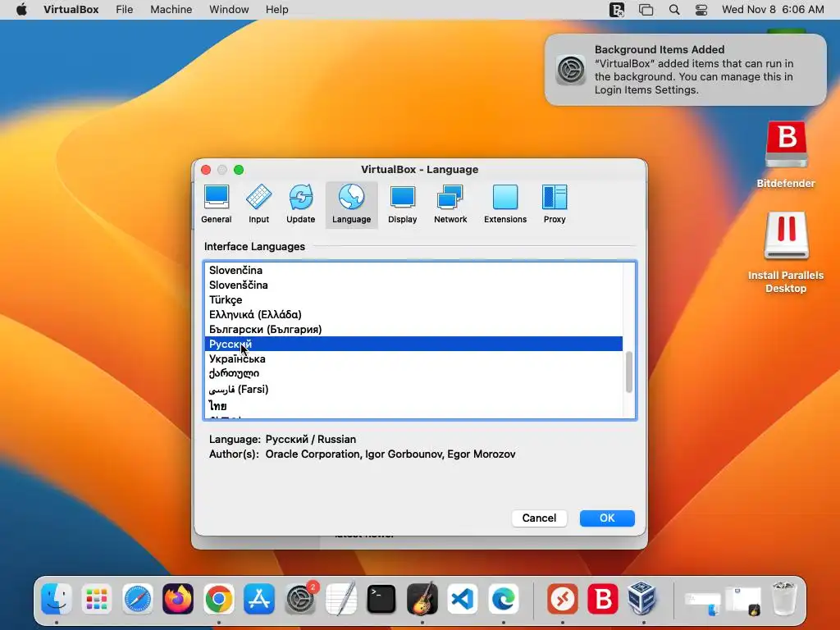Screen dimensions: 840x630
Task: Open the Display preferences pane
Action: 402,204
